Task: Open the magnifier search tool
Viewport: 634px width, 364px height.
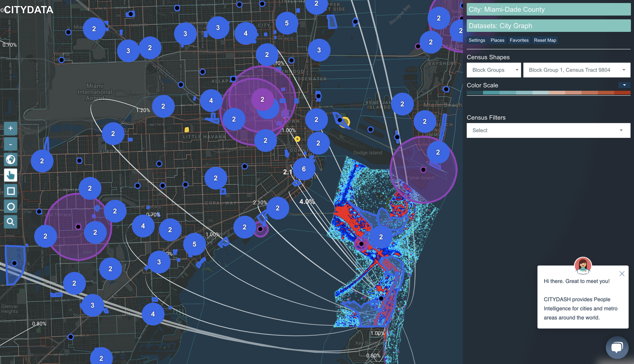Action: point(10,222)
